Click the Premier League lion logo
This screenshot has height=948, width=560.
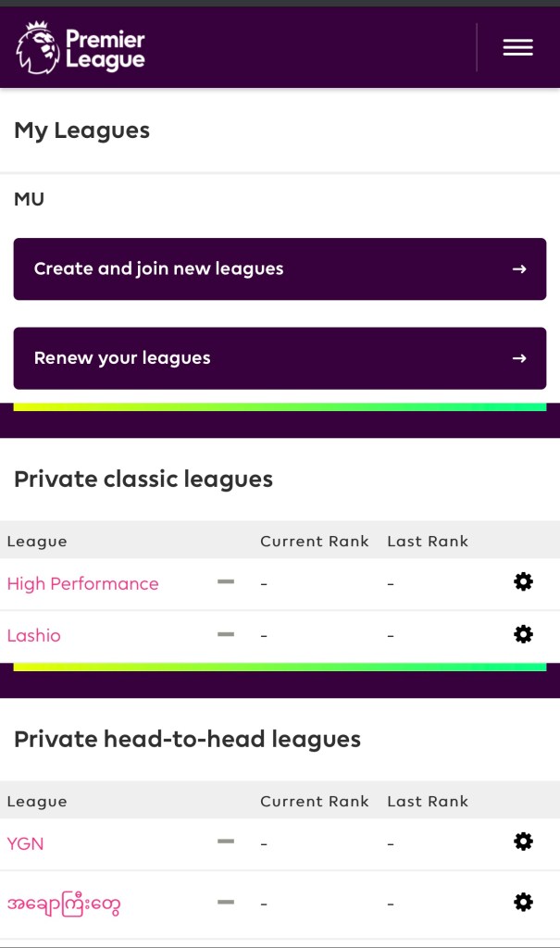[x=37, y=48]
